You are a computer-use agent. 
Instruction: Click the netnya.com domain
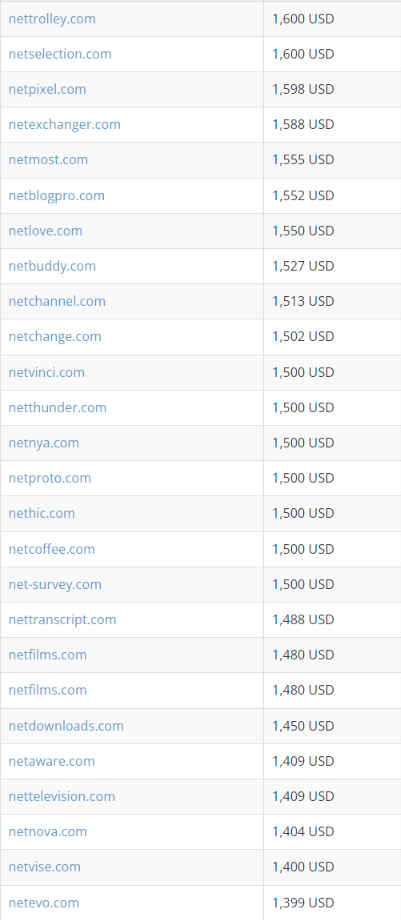[x=43, y=442]
